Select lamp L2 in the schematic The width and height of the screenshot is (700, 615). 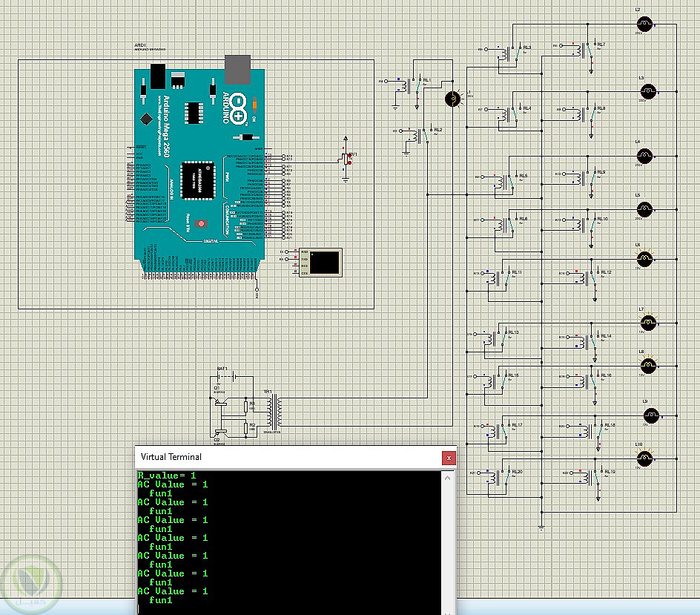[644, 24]
